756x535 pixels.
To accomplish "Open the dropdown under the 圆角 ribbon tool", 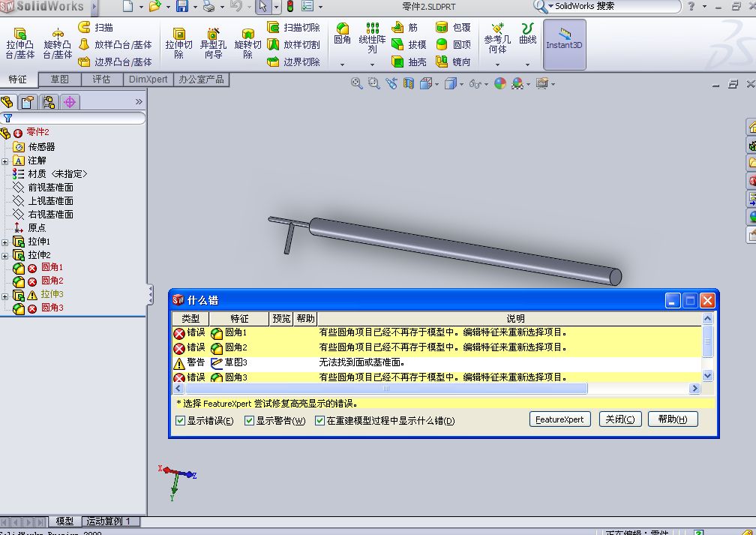I will (342, 65).
